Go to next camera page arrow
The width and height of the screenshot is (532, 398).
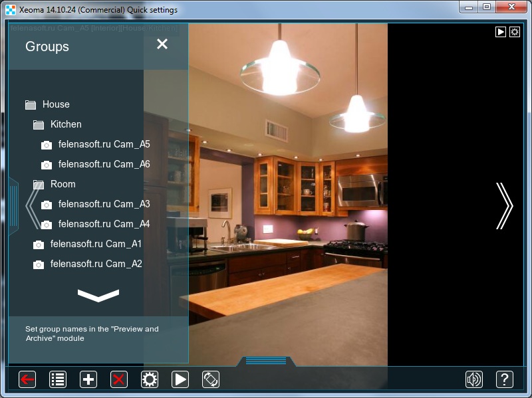505,206
